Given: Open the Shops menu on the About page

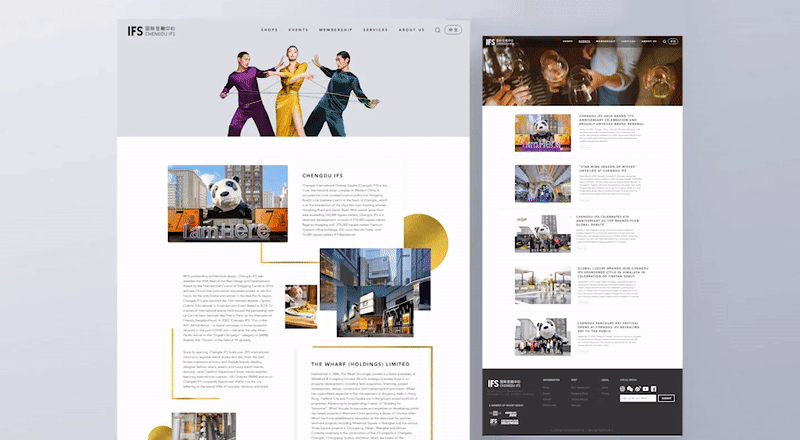Looking at the screenshot, I should 269,30.
